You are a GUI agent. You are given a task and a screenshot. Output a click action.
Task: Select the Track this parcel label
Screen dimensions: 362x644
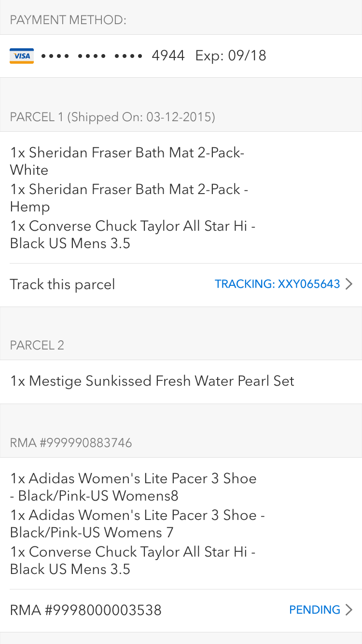[62, 284]
